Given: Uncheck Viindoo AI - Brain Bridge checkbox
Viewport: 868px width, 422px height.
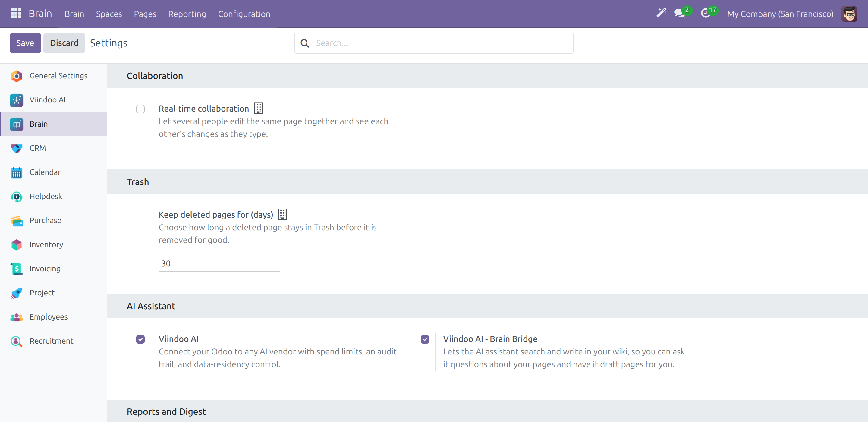Looking at the screenshot, I should point(425,339).
